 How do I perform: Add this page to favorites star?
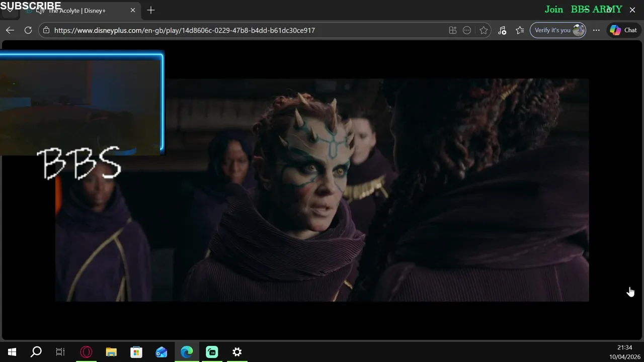pos(484,30)
